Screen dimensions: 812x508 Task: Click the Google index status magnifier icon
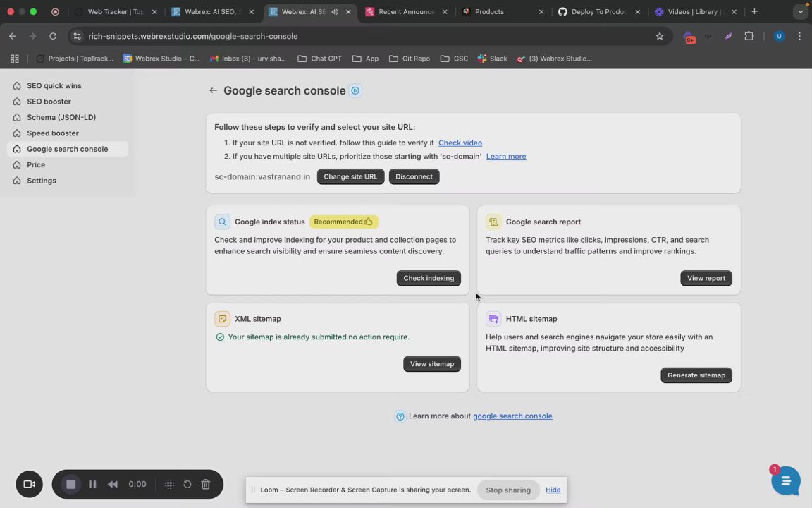coord(222,222)
